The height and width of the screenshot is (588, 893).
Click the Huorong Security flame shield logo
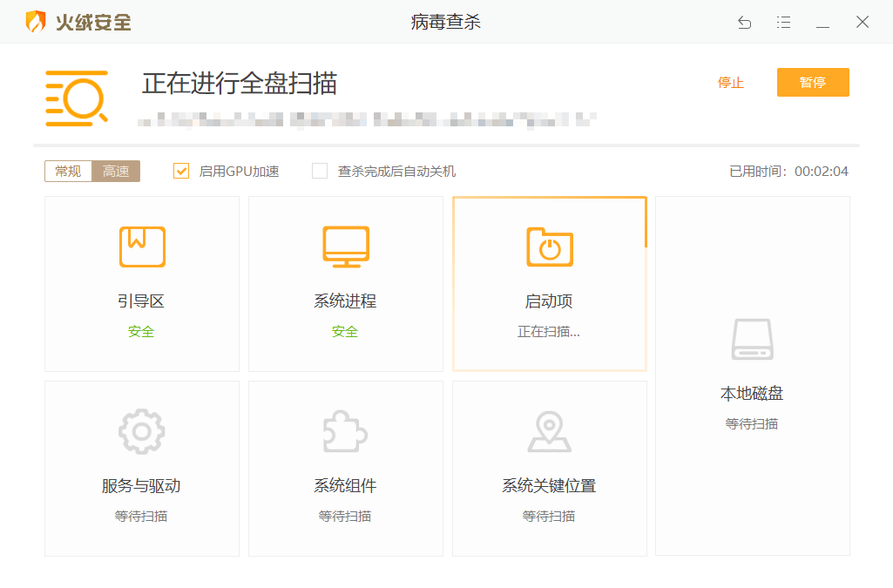[36, 22]
